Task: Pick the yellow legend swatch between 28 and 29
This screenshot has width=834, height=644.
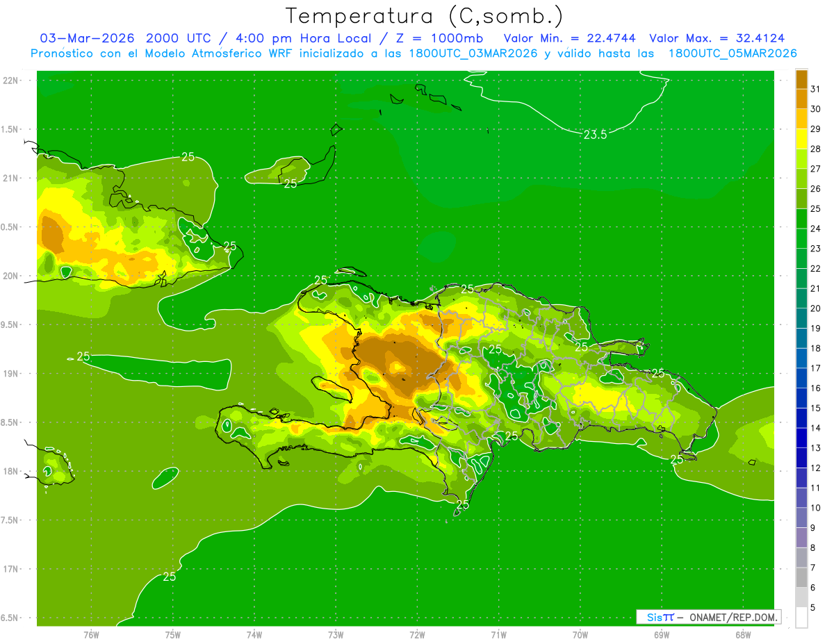Action: (x=801, y=139)
